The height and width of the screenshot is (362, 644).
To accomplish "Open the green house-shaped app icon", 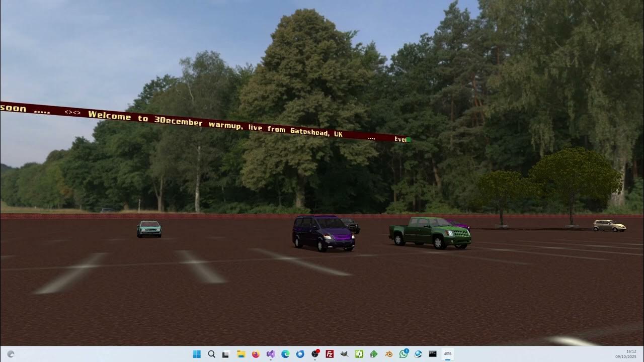I will click(374, 354).
